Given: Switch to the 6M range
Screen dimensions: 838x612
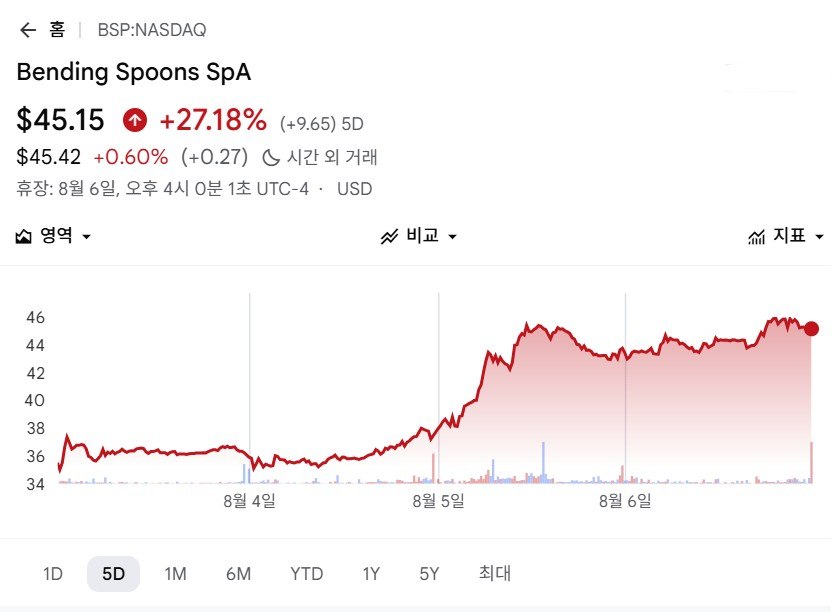Looking at the screenshot, I should (238, 574).
